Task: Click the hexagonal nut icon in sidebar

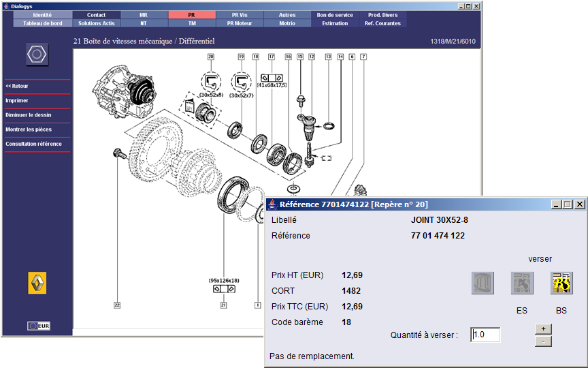Action: coord(37,55)
